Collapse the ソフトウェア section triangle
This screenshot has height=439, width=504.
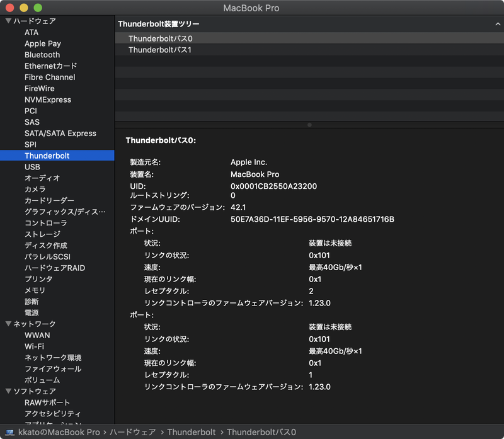(8, 391)
